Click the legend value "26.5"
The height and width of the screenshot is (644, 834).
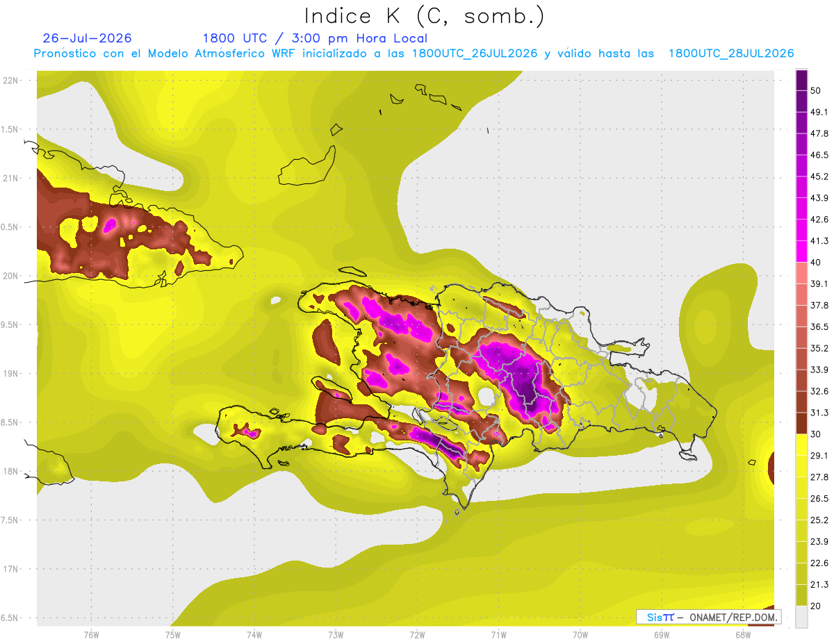819,498
